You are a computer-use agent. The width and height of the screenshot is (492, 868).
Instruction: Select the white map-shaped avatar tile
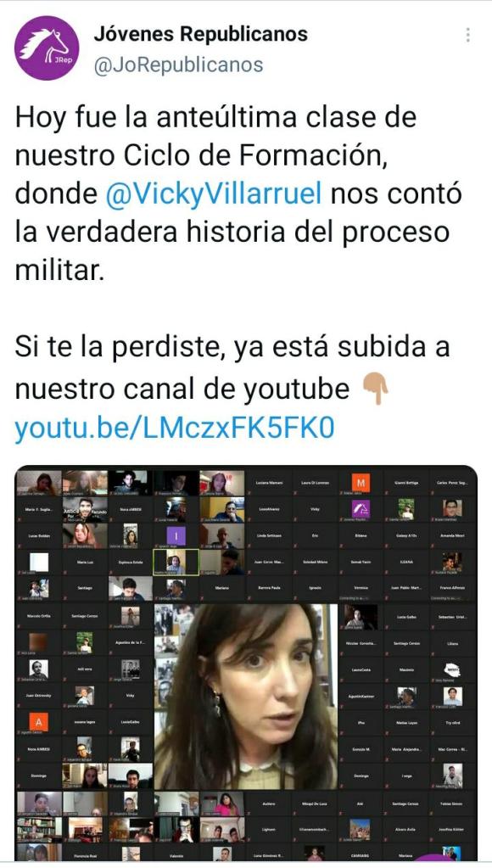pos(453,671)
